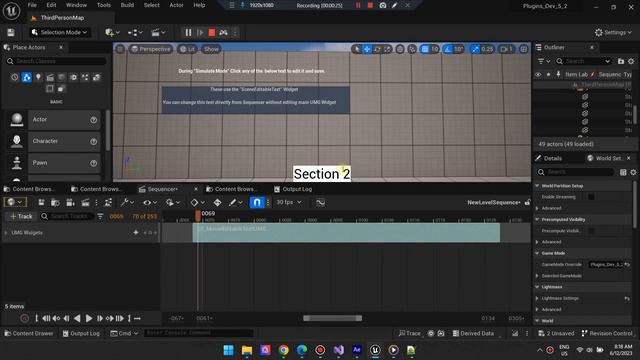Open the Lit view mode menu
This screenshot has width=640, height=360.
point(187,49)
